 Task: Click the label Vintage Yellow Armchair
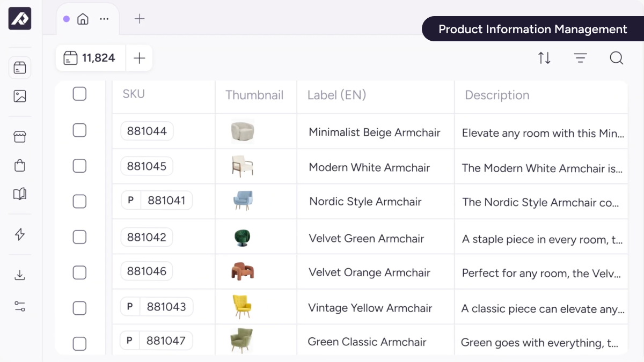370,308
